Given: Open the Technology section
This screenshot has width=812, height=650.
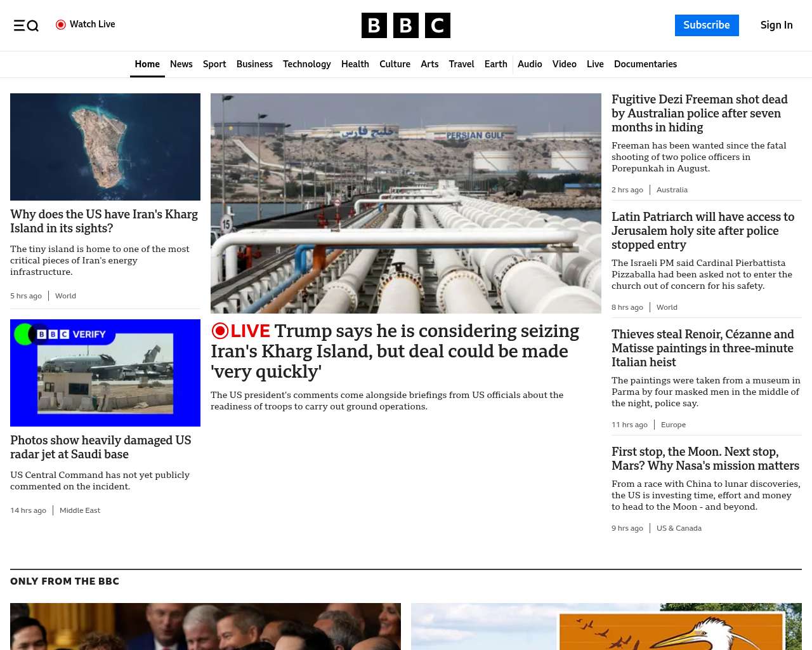Looking at the screenshot, I should point(306,64).
